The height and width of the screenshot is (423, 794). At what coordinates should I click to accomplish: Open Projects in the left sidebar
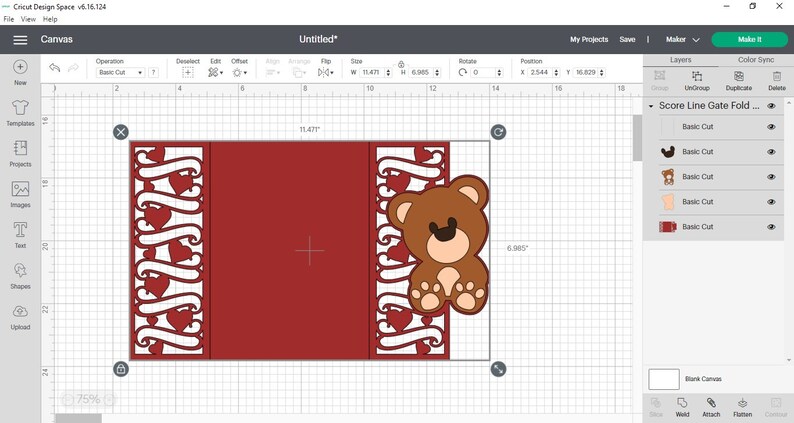click(20, 153)
